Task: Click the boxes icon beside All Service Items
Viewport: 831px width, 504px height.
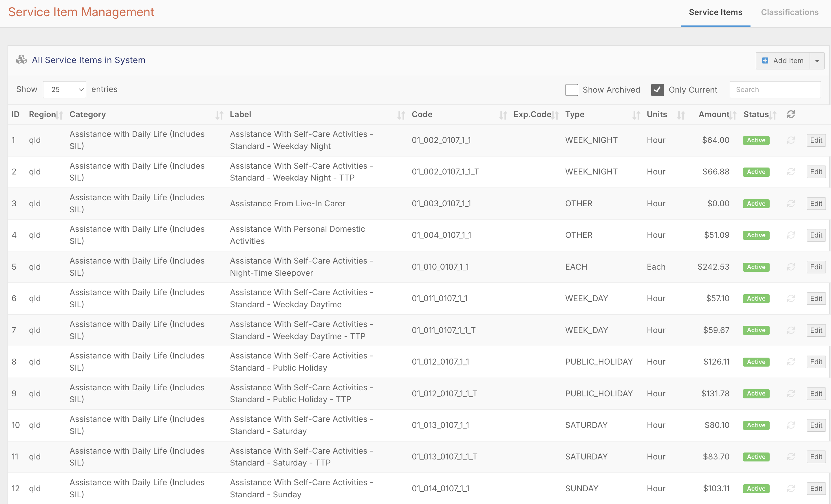Action: 21,60
